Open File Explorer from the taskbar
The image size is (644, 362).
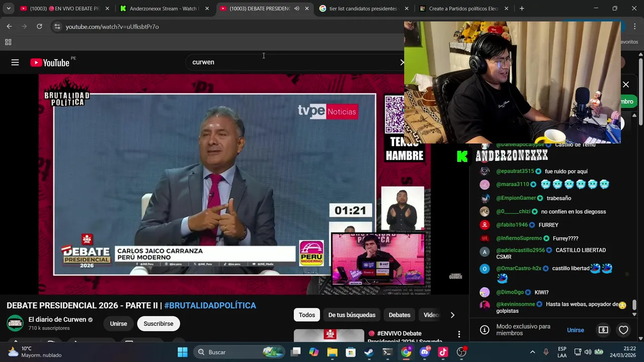(333, 352)
